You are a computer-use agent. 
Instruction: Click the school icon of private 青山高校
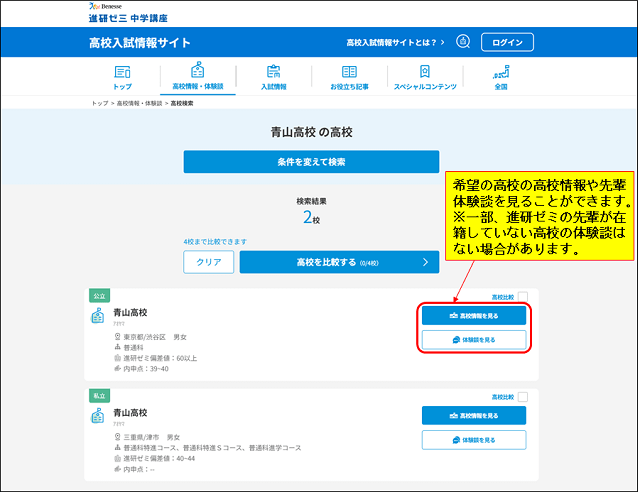point(98,415)
